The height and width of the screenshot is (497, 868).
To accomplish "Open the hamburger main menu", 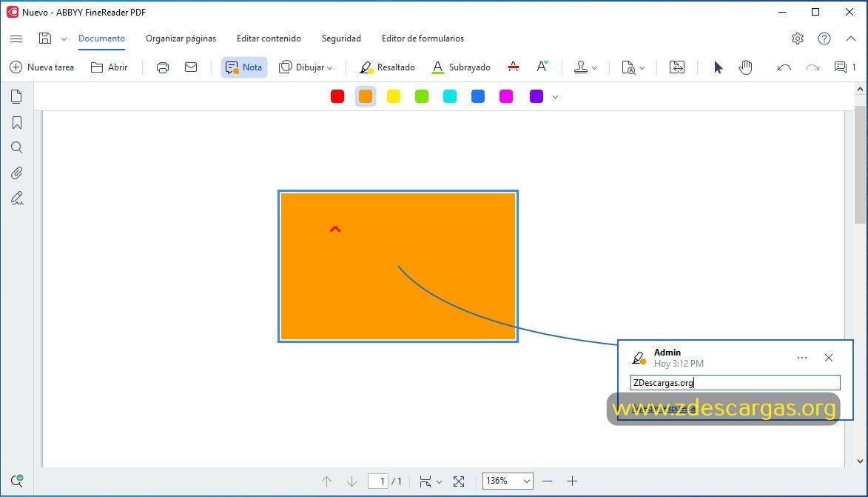I will pyautogui.click(x=16, y=39).
